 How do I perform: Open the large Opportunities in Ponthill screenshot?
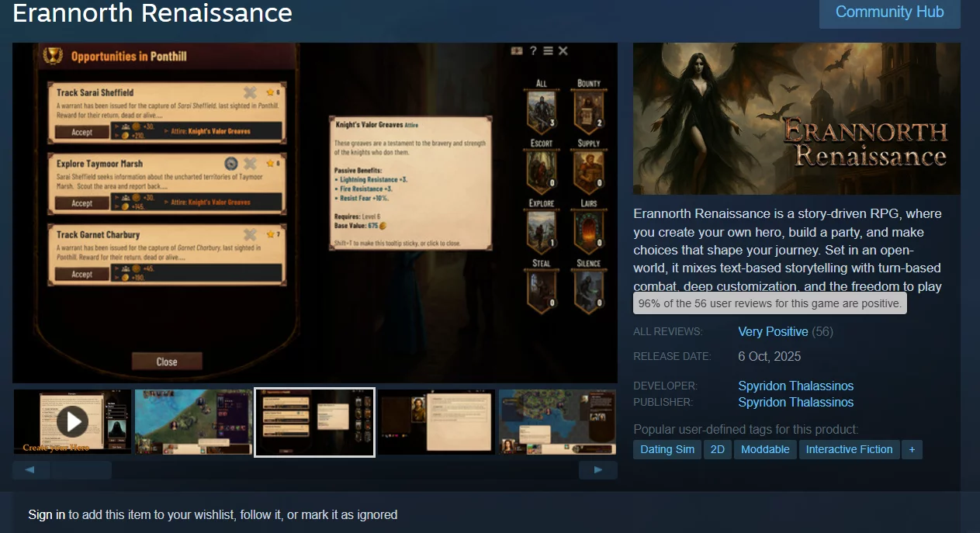pyautogui.click(x=314, y=212)
